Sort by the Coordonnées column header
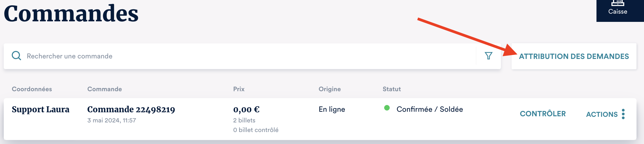 (32, 89)
